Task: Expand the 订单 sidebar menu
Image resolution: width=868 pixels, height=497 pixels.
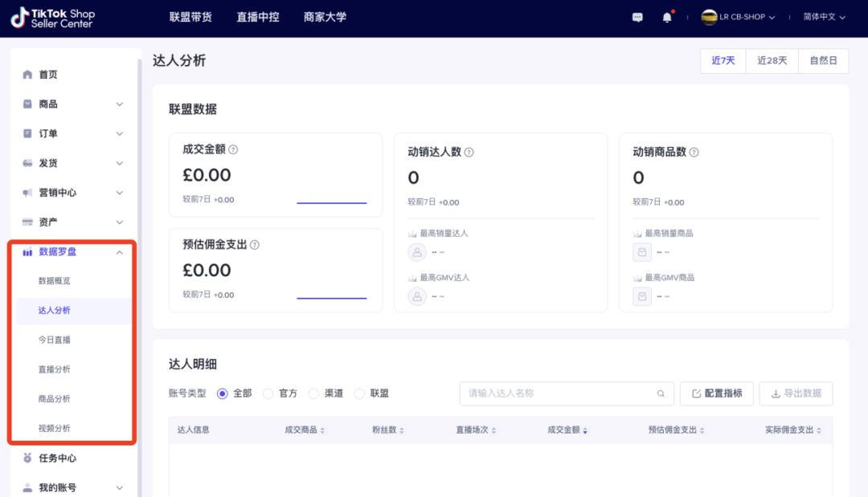Action: pyautogui.click(x=119, y=133)
